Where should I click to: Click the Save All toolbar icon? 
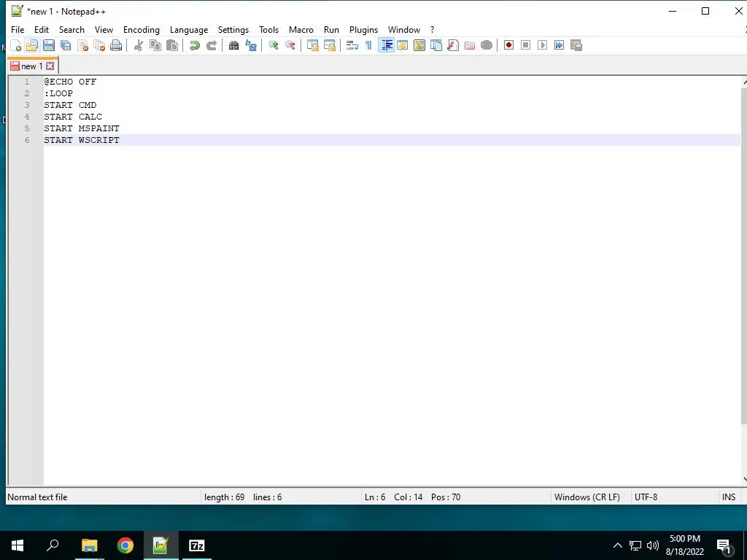pyautogui.click(x=66, y=45)
